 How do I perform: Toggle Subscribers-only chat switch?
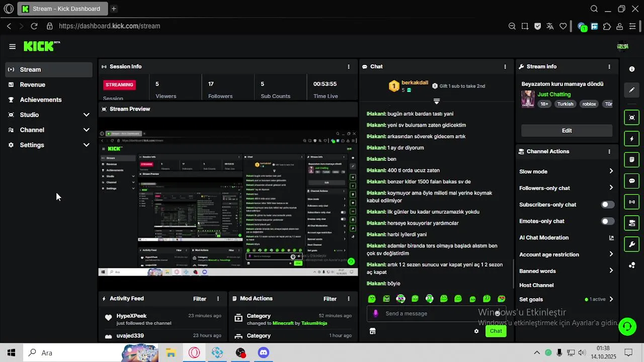click(608, 205)
